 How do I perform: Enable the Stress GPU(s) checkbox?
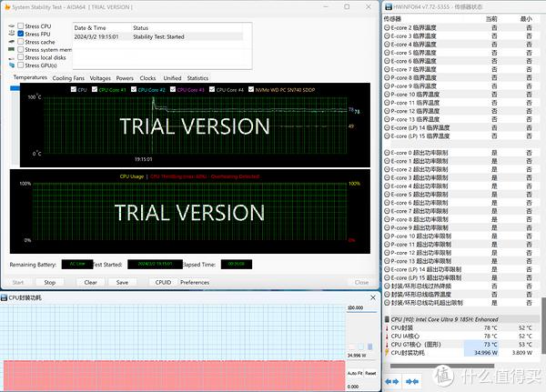[21, 65]
